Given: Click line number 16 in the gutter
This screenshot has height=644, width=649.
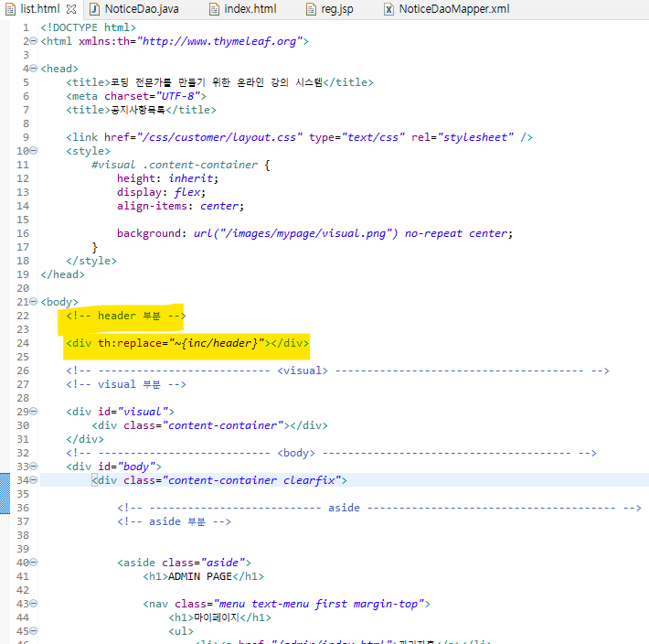Looking at the screenshot, I should [x=23, y=233].
